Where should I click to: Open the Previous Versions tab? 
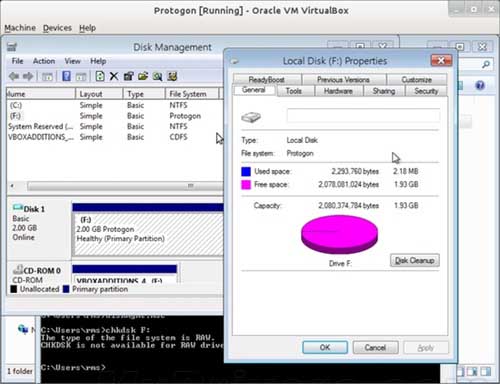point(343,80)
